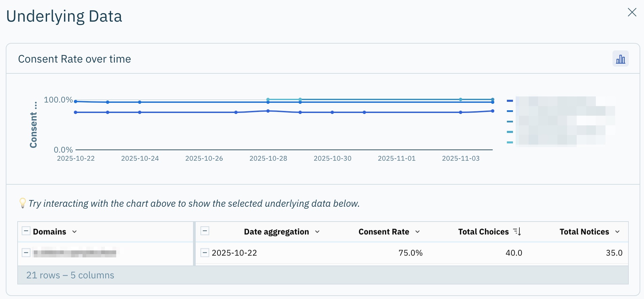Click the lightbulb tip icon
This screenshot has height=299, width=644.
[x=22, y=203]
